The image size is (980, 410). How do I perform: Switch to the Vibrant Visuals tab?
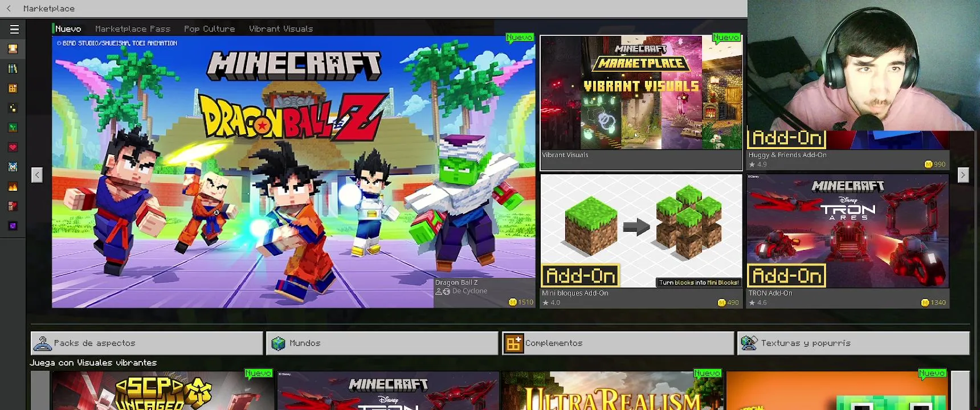coord(281,28)
